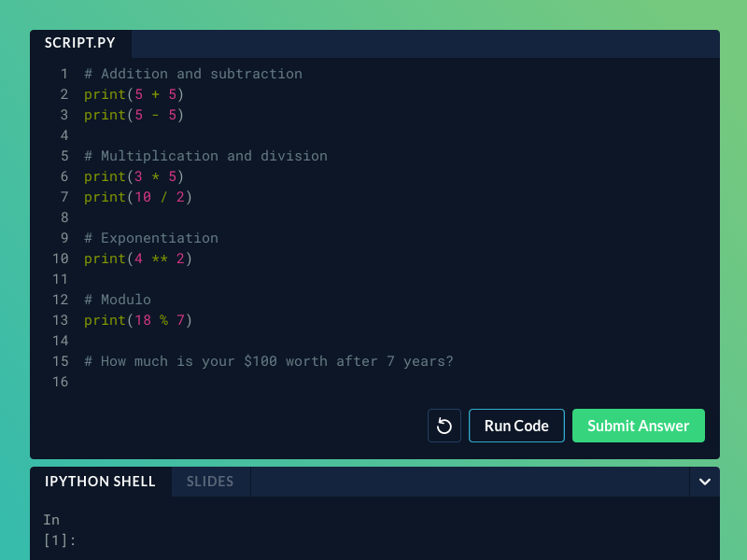Click the print(4 ** 2) exponentiation line
The width and height of the screenshot is (747, 560).
pyautogui.click(x=136, y=259)
